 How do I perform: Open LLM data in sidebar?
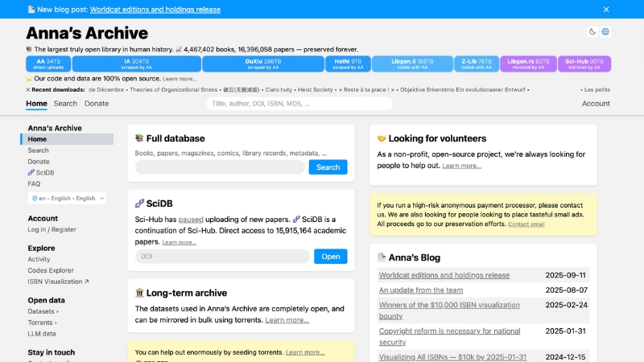point(42,334)
